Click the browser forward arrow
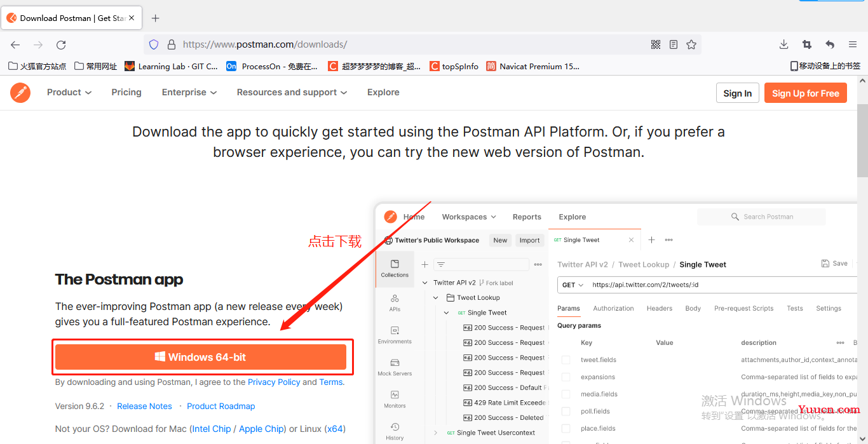The height and width of the screenshot is (444, 868). click(x=38, y=44)
